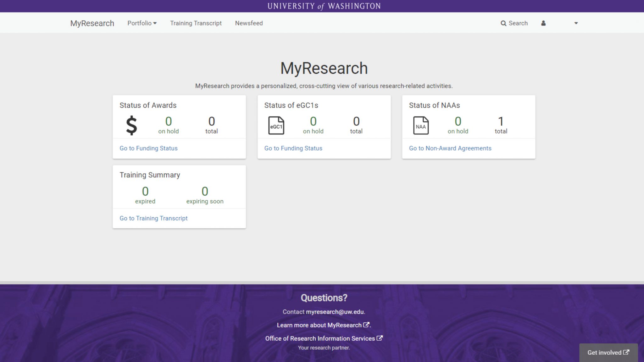
Task: Click the eGC1 document icon
Action: [276, 125]
